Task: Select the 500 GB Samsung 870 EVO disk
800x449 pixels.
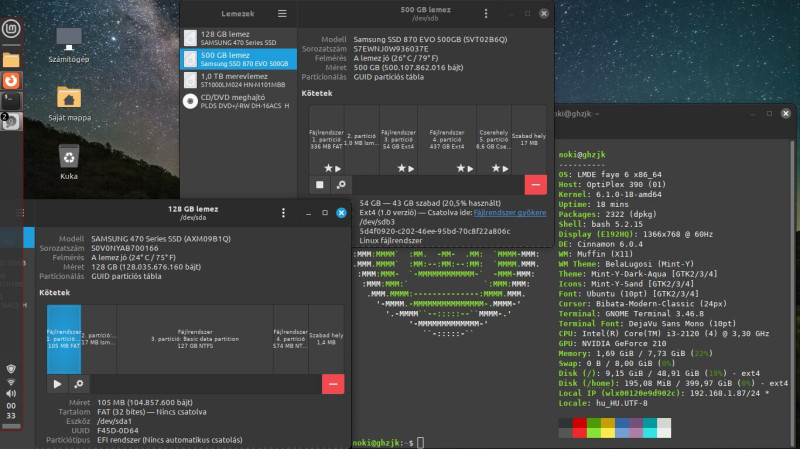Action: (x=238, y=59)
